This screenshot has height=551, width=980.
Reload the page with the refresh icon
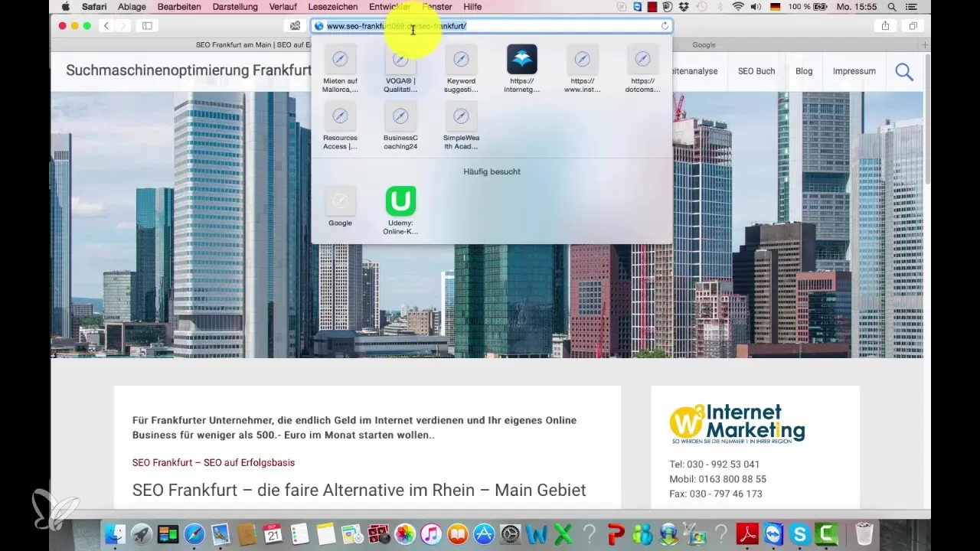[665, 25]
